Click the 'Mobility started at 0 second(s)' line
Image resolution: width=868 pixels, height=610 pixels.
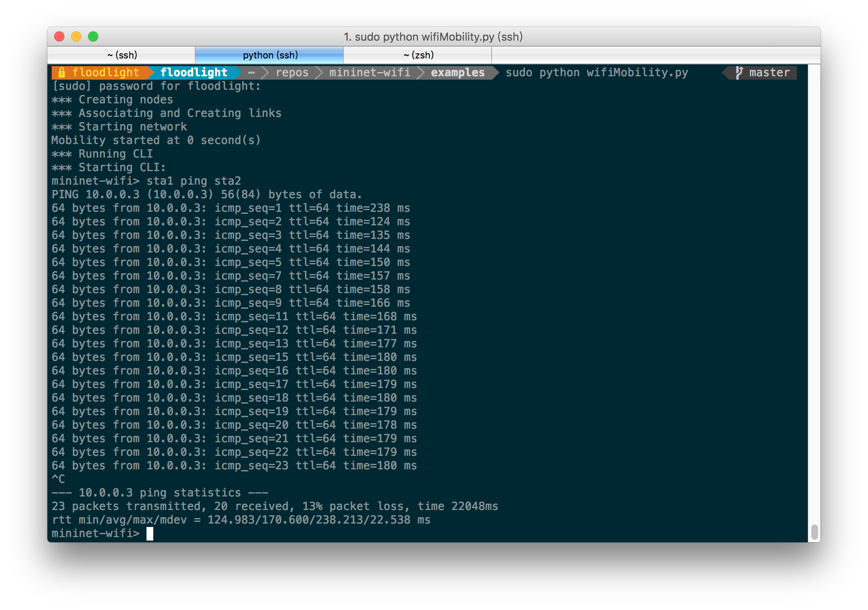pyautogui.click(x=156, y=140)
